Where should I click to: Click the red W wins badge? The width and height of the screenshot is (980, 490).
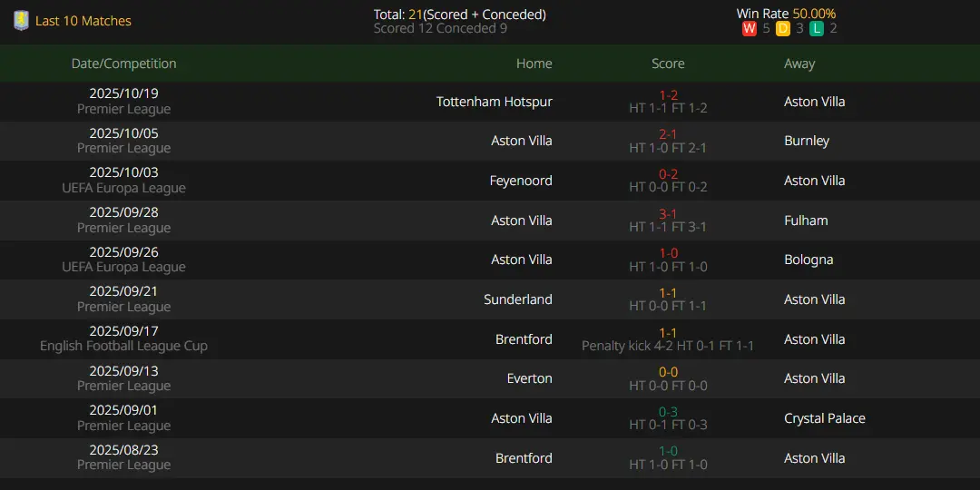pyautogui.click(x=749, y=29)
